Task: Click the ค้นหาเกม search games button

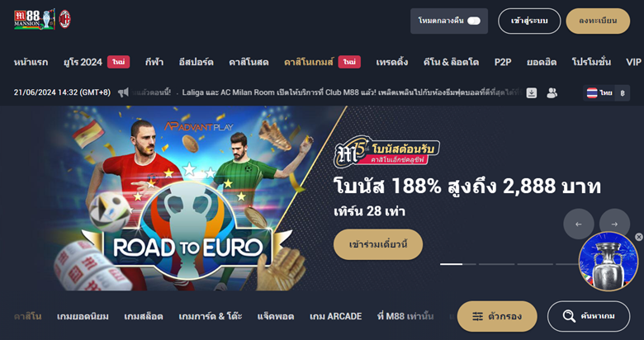Action: pos(589,316)
